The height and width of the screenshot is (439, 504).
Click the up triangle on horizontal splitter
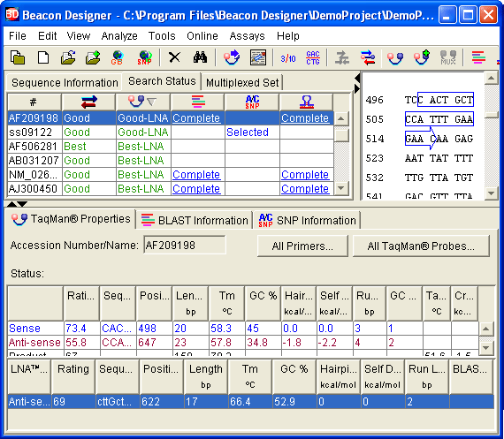pos(11,204)
